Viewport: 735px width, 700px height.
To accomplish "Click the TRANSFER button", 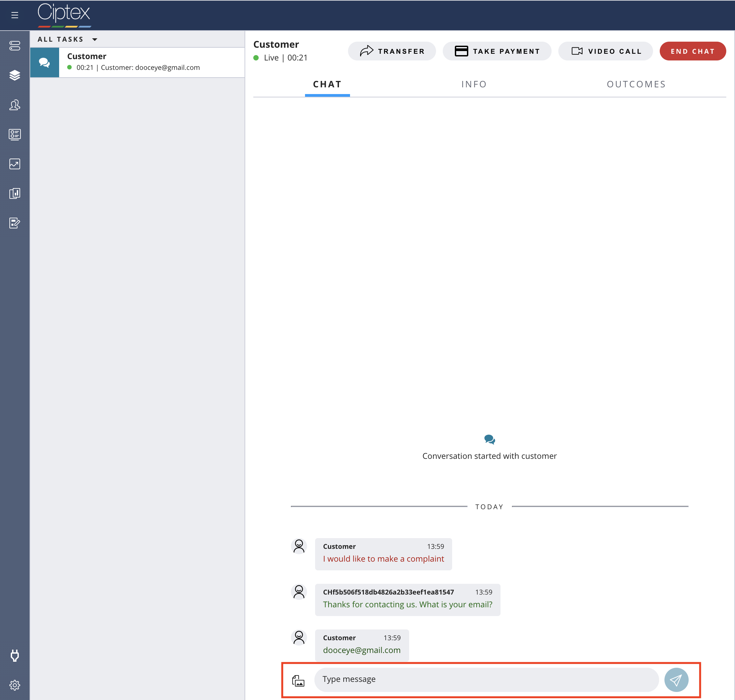I will pos(392,51).
